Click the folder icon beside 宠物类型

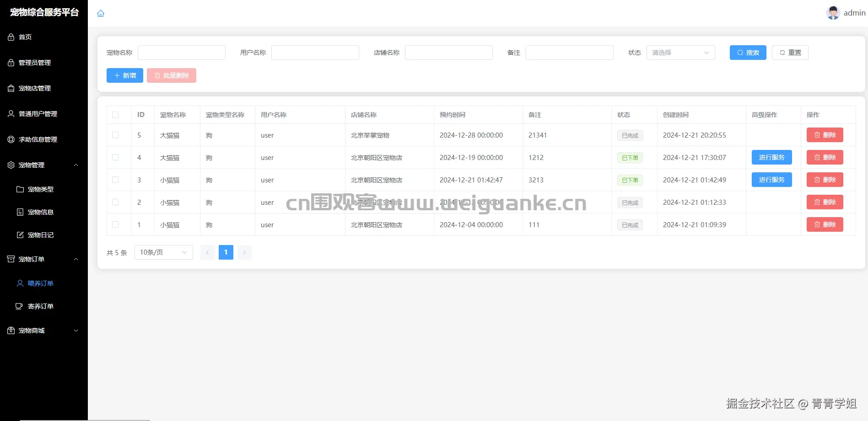tap(20, 189)
